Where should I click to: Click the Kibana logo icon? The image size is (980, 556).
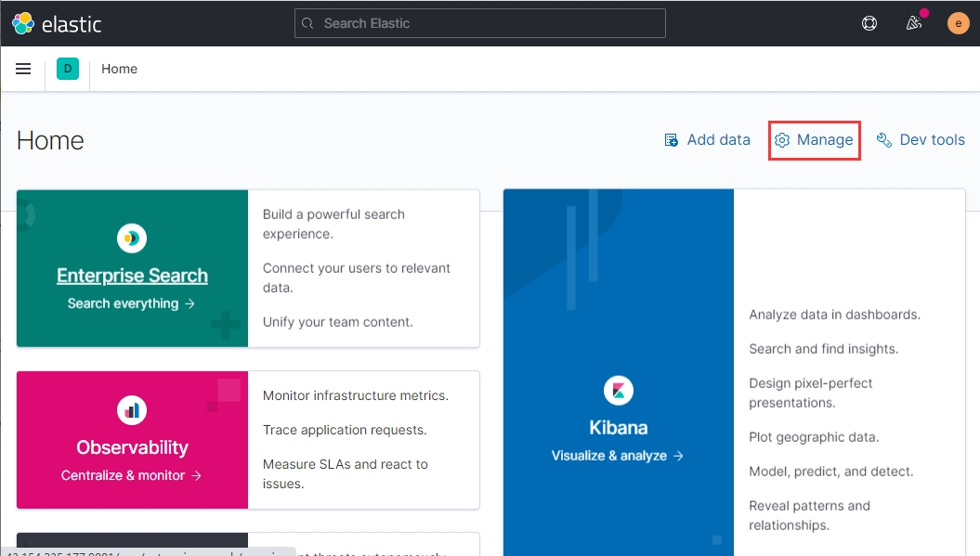(x=618, y=390)
